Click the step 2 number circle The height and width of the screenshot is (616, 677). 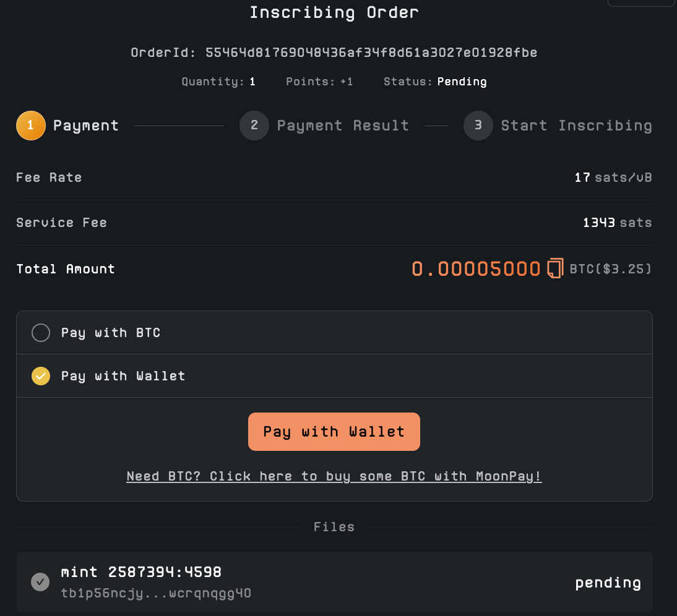pyautogui.click(x=254, y=126)
